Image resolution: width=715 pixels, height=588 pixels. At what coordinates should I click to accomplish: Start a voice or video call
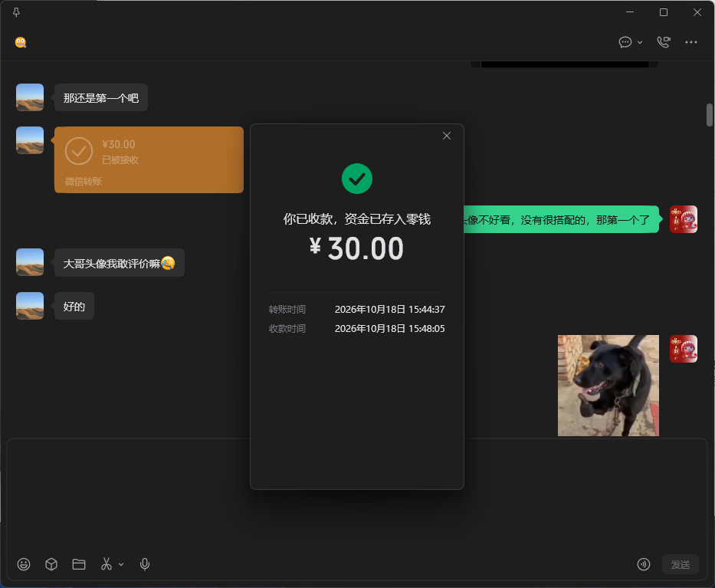[664, 42]
